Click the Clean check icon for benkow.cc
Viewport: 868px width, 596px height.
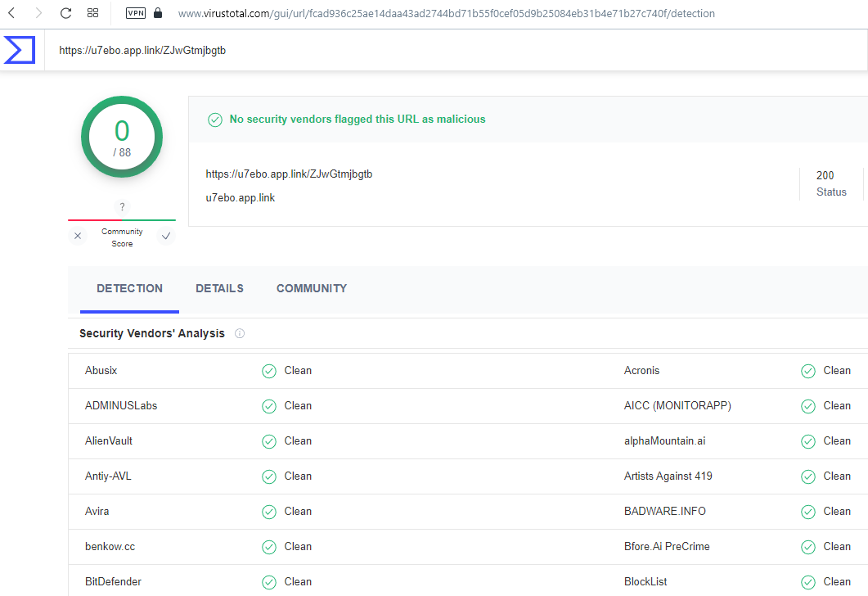pos(269,547)
